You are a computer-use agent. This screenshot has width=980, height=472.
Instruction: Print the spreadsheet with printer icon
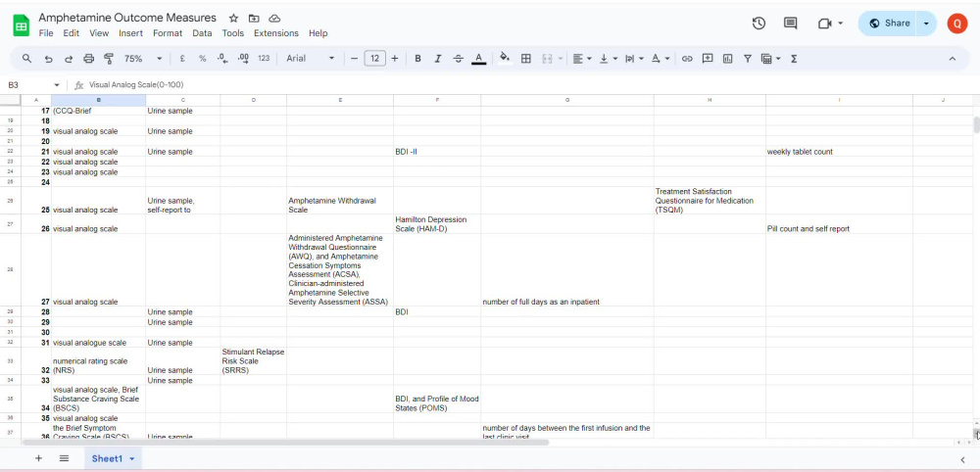(89, 59)
